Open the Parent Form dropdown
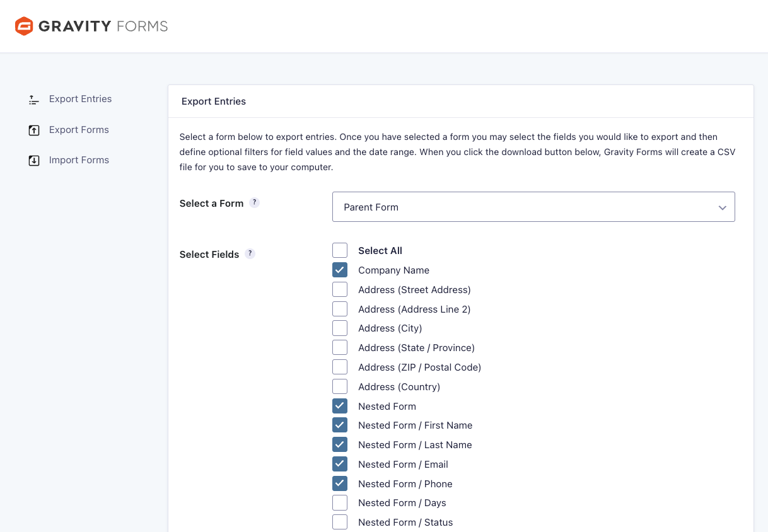This screenshot has height=532, width=768. coord(533,207)
